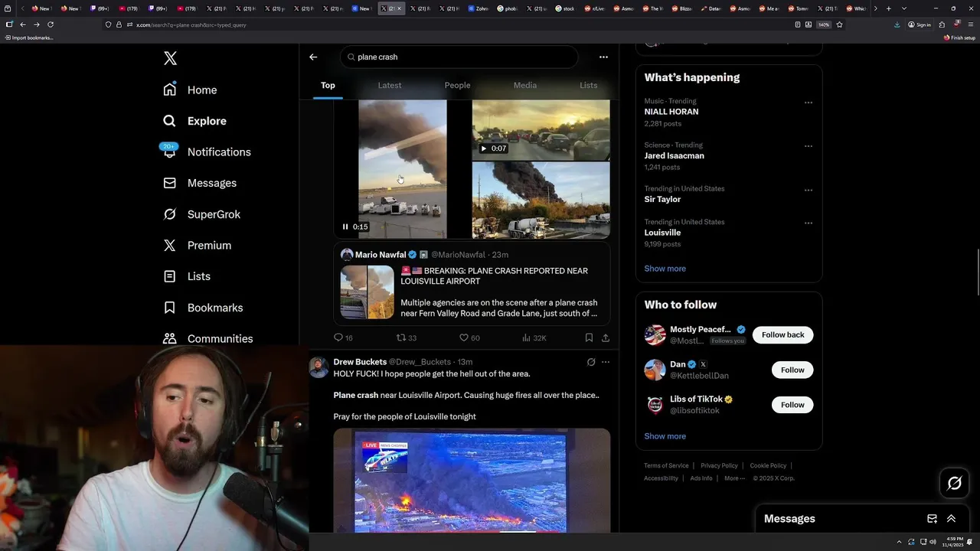Viewport: 980px width, 551px height.
Task: Open more options on Drew Buckets post
Action: point(606,362)
